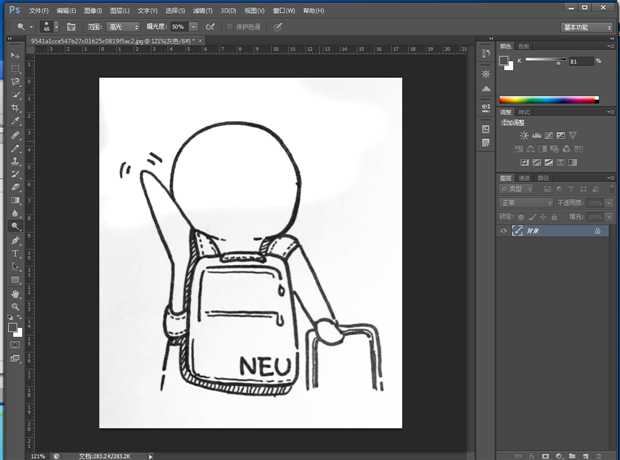Enable the Protect Tones (保护色调) checkbox
The image size is (620, 460).
[x=229, y=26]
